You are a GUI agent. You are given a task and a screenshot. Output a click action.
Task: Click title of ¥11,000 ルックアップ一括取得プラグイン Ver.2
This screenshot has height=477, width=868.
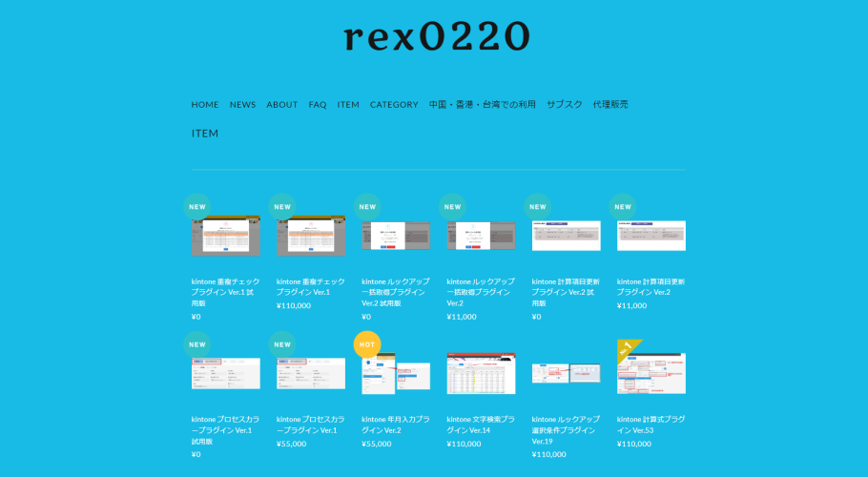click(x=481, y=292)
